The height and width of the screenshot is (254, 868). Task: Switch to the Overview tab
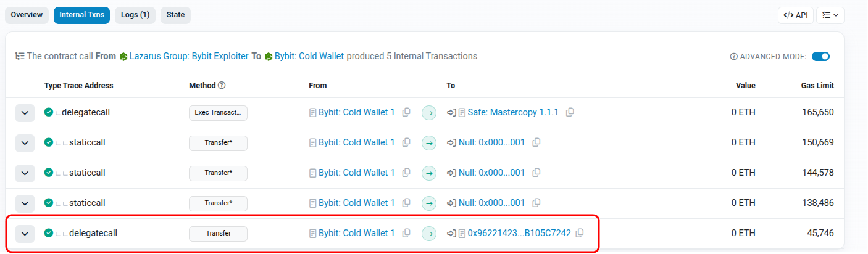coord(27,15)
